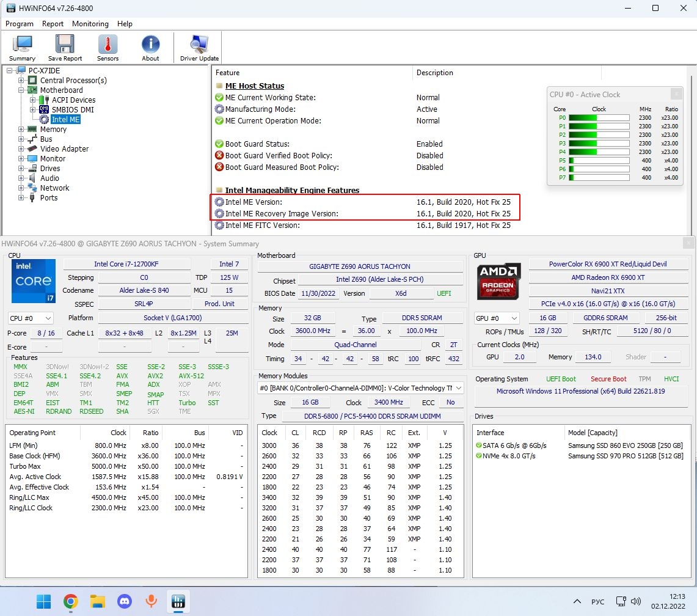Select ACPI Devices in the tree
This screenshot has height=616, width=697.
click(x=73, y=100)
